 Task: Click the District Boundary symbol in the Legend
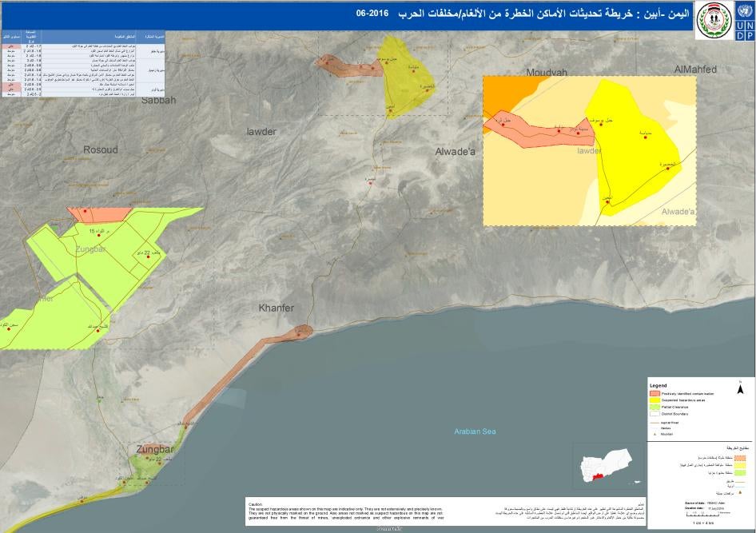(x=655, y=413)
